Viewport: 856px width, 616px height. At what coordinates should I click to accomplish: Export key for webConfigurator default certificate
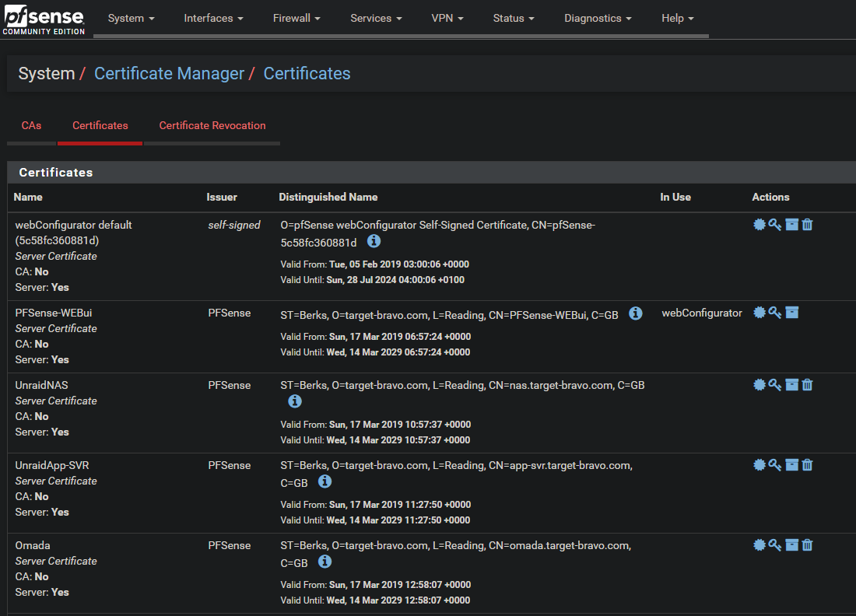click(x=774, y=224)
